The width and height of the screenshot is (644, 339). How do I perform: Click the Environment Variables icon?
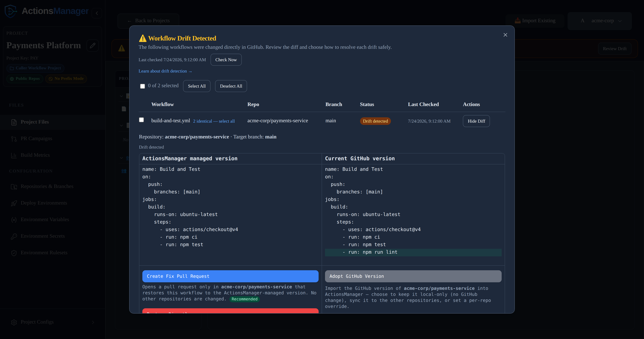pos(14,220)
